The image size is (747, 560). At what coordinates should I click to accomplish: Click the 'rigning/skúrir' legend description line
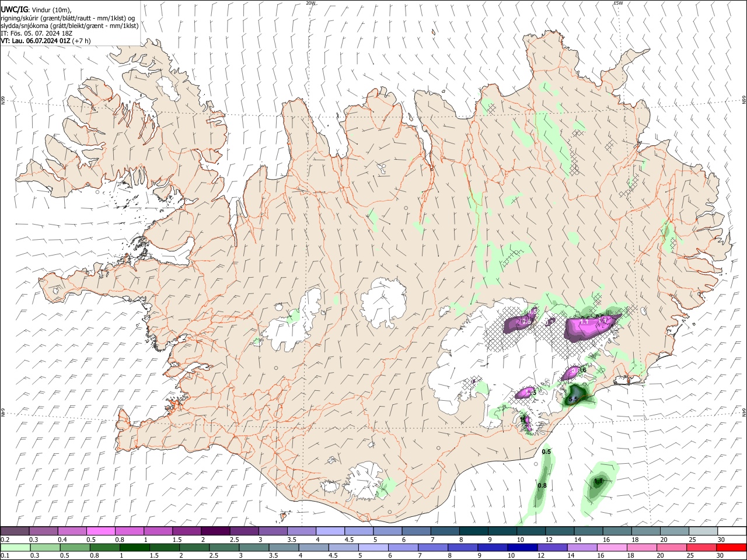(68, 17)
